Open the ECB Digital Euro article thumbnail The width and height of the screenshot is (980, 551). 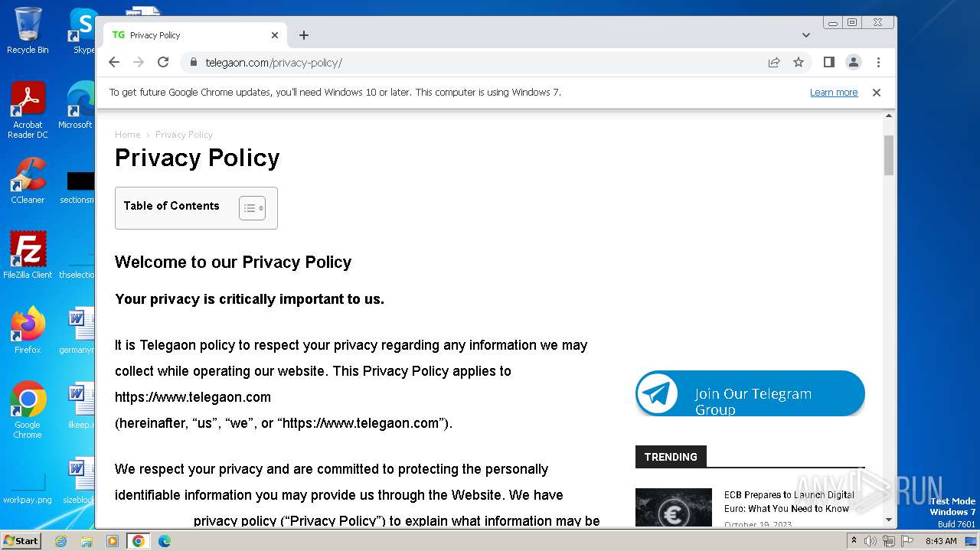click(x=674, y=507)
